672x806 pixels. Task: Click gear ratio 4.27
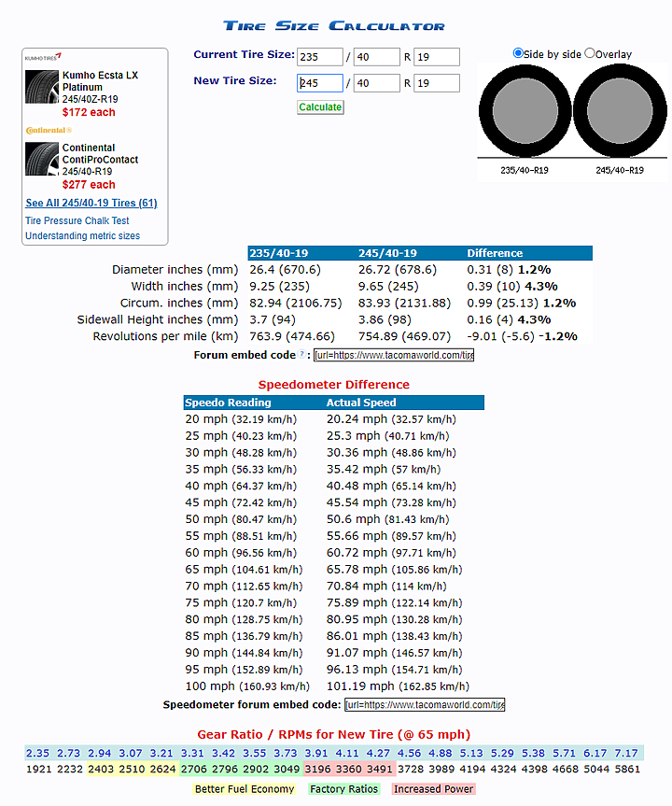(x=378, y=753)
